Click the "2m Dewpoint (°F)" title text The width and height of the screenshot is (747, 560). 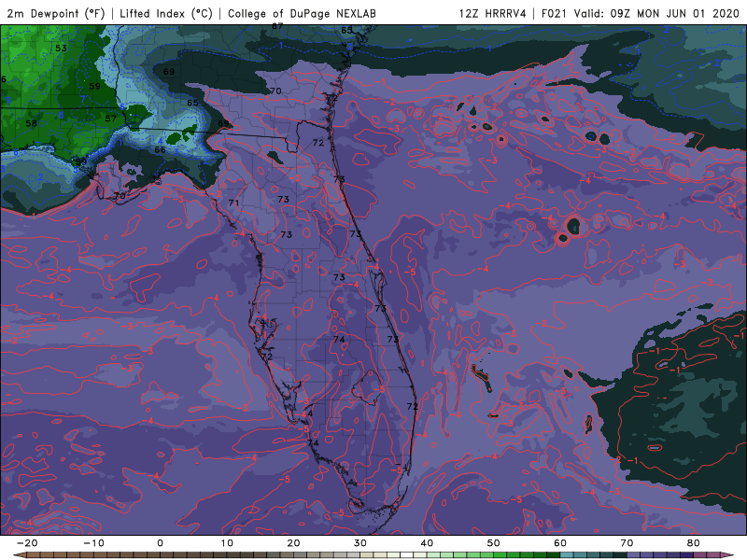pos(56,13)
